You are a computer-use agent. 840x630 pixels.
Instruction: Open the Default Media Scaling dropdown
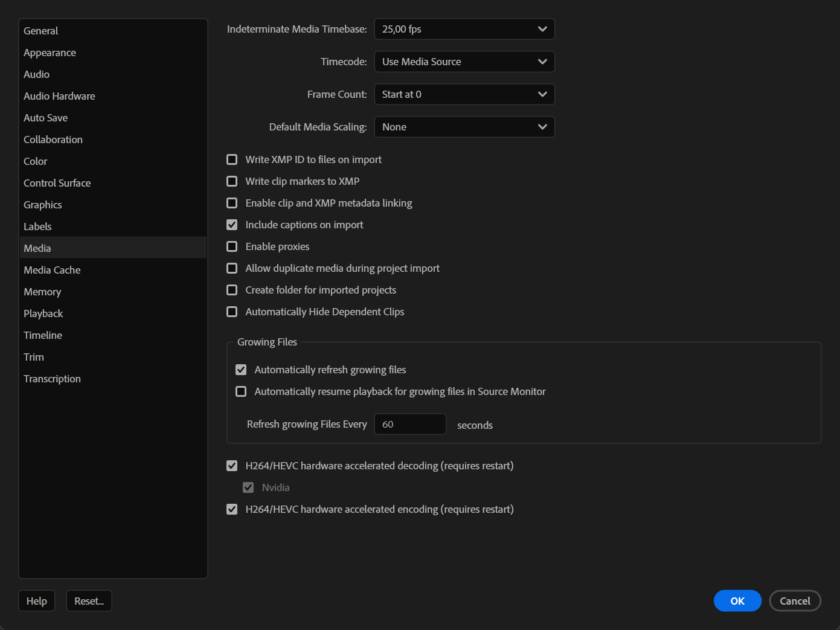(x=464, y=127)
